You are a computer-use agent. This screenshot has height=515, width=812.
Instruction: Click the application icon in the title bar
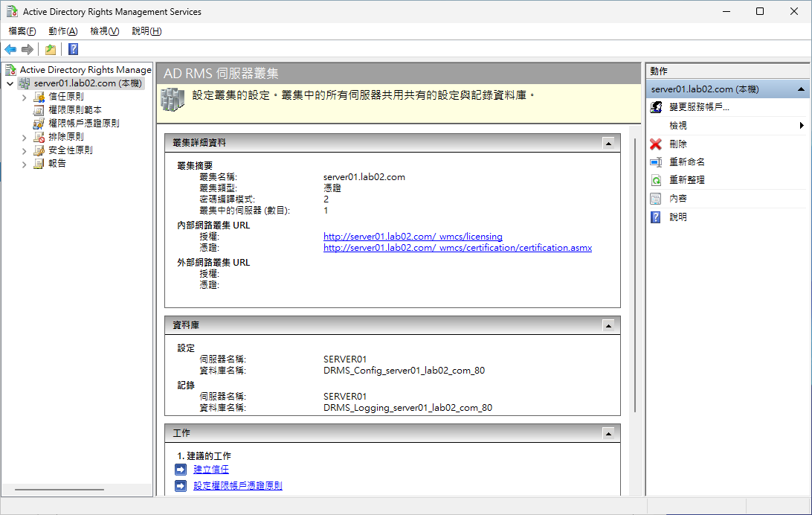click(x=11, y=11)
